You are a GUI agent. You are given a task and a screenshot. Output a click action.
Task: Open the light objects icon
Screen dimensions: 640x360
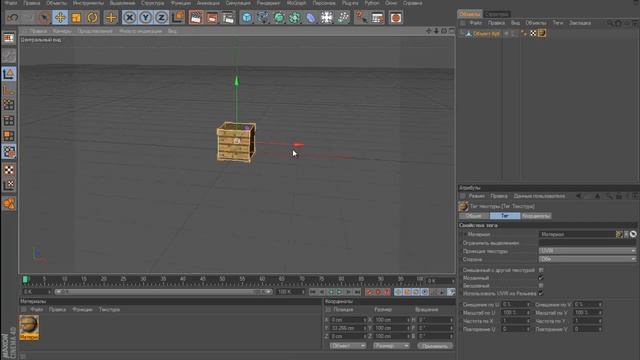(x=361, y=18)
